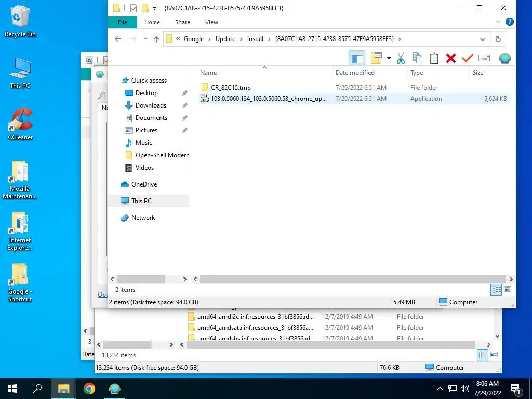Click the Cut scissors icon
This screenshot has height=399, width=532.
tap(401, 58)
